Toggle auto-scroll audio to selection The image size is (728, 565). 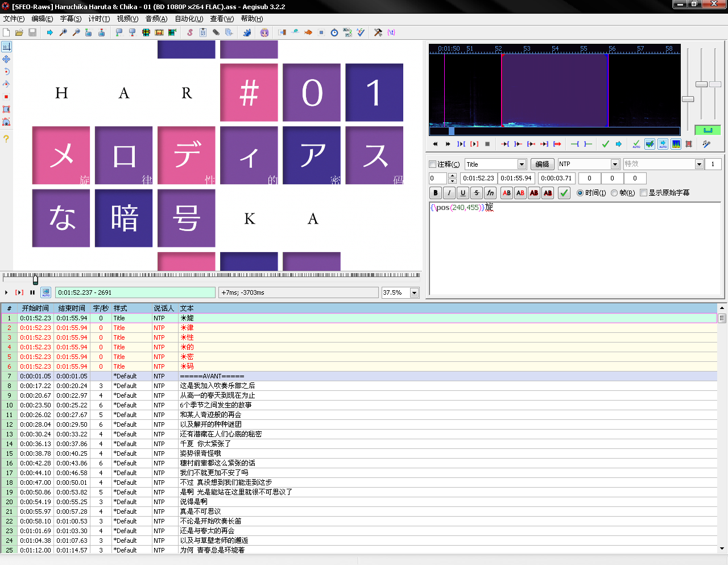(x=663, y=144)
